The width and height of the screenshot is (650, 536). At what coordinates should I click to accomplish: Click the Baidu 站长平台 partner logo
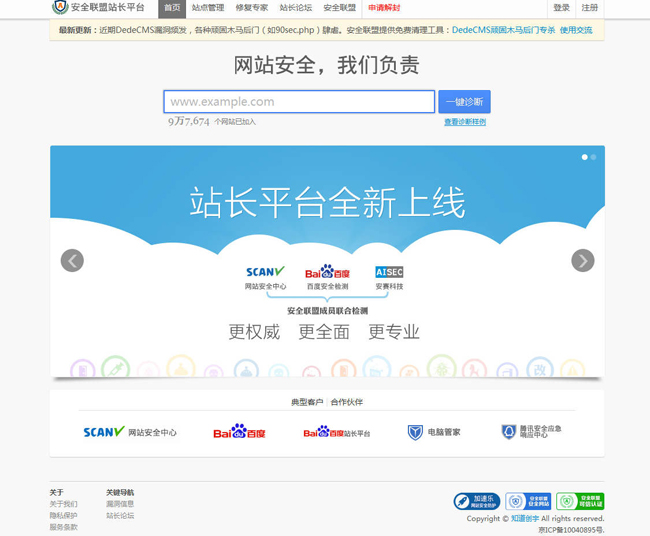(337, 432)
